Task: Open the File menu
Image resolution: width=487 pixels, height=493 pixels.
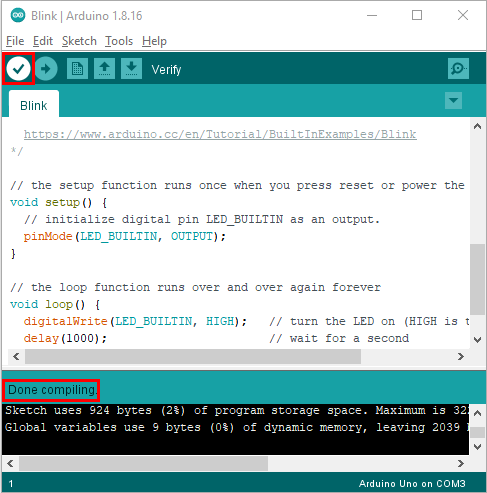Action: 15,41
